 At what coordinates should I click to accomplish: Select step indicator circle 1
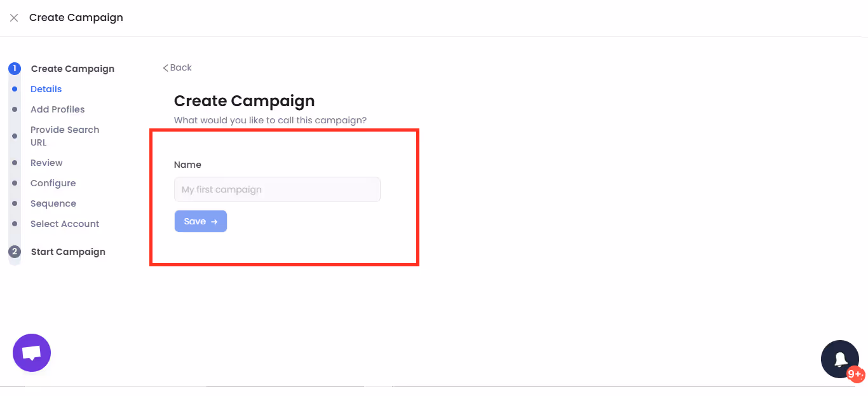[x=14, y=68]
